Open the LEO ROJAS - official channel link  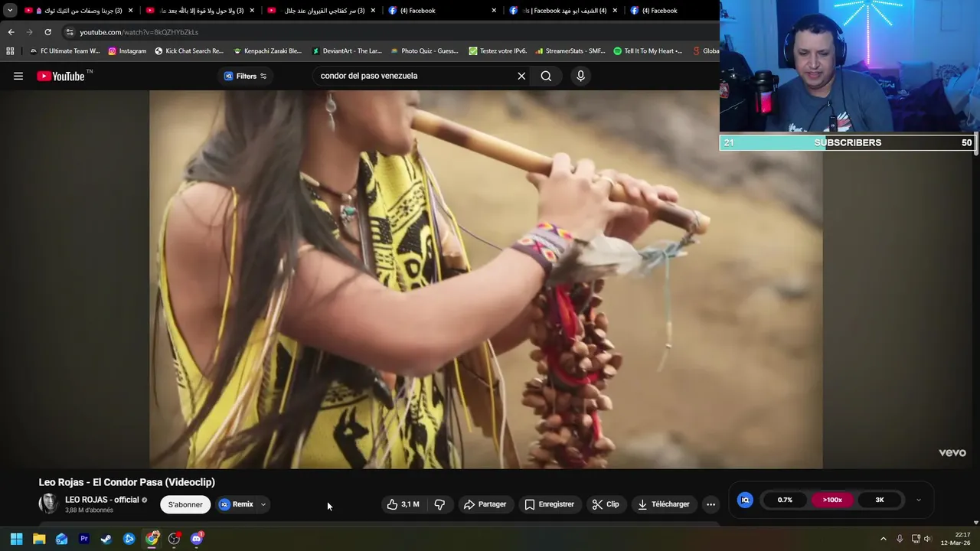tap(102, 500)
